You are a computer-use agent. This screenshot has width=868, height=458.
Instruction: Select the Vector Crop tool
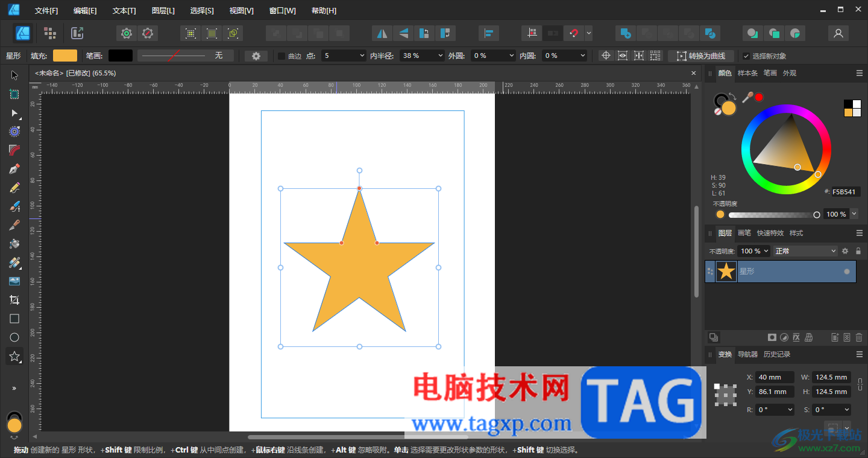pos(14,300)
